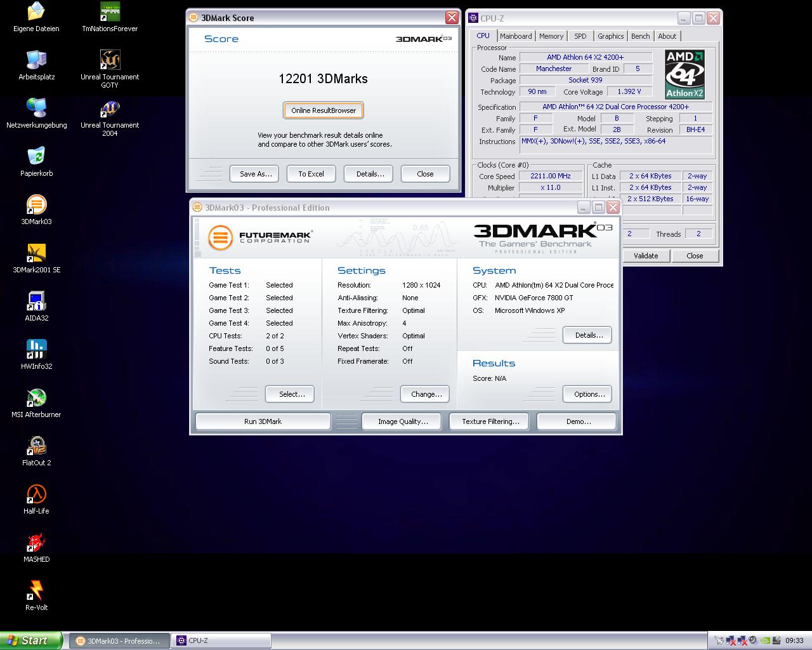Launch HWInfo32 desktop shortcut
The image size is (812, 650).
[36, 355]
